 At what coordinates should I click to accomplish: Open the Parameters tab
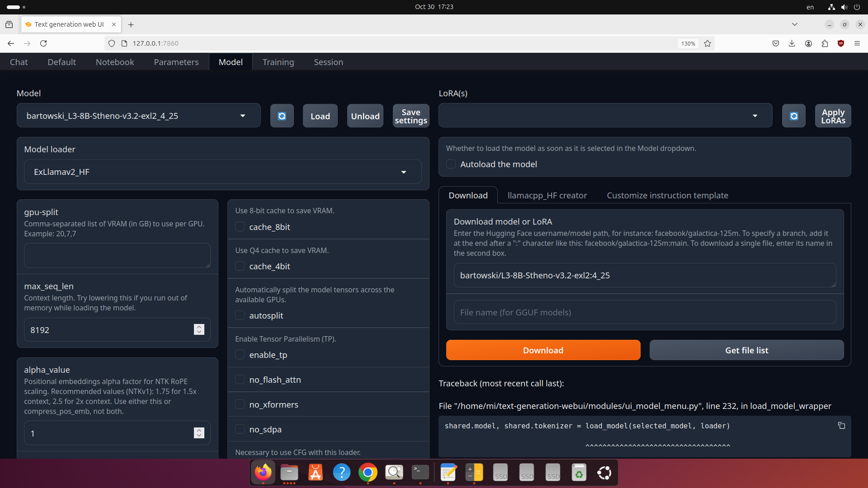click(176, 62)
